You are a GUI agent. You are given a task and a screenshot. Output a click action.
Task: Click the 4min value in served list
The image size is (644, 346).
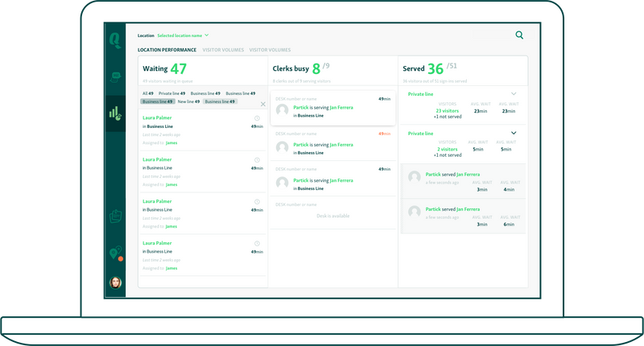pos(509,190)
